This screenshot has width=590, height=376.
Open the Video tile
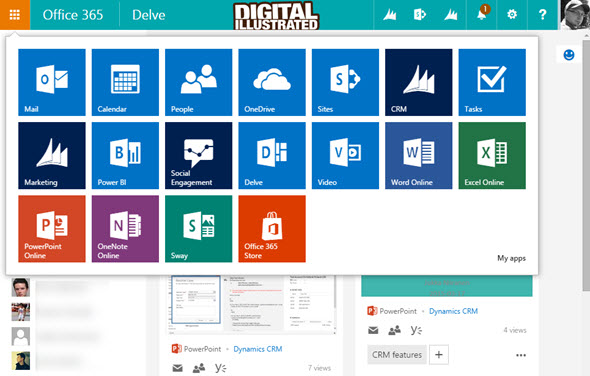coord(345,155)
